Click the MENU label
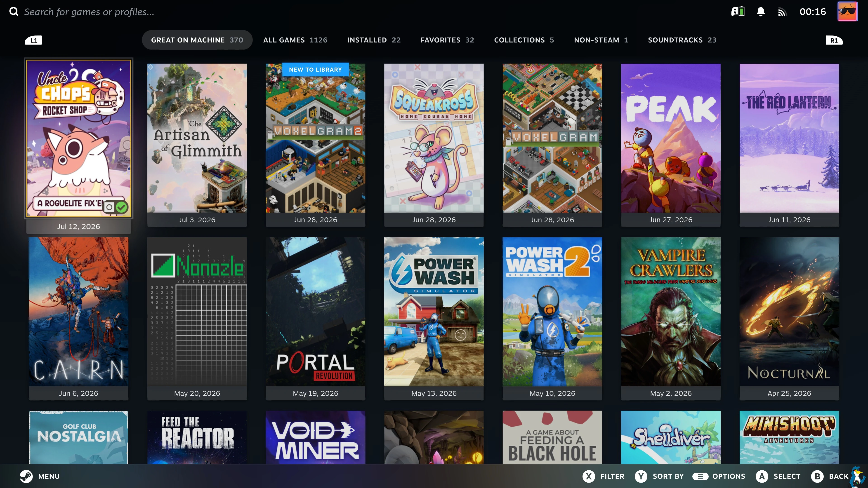 tap(49, 476)
